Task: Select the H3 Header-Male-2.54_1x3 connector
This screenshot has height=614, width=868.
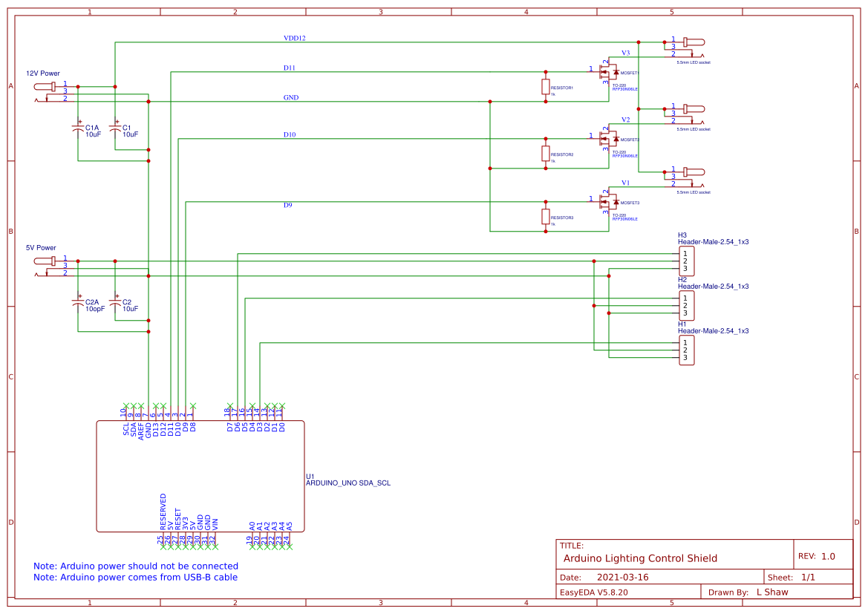Action: click(687, 260)
